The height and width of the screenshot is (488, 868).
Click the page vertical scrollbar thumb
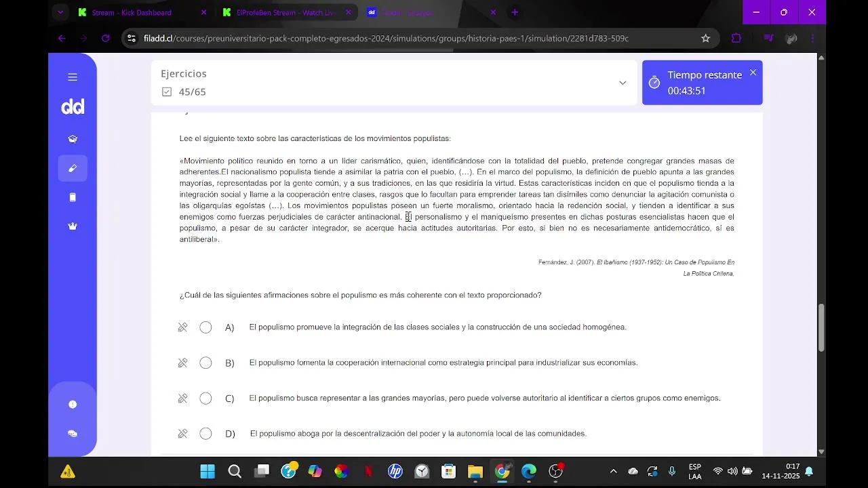(x=821, y=328)
